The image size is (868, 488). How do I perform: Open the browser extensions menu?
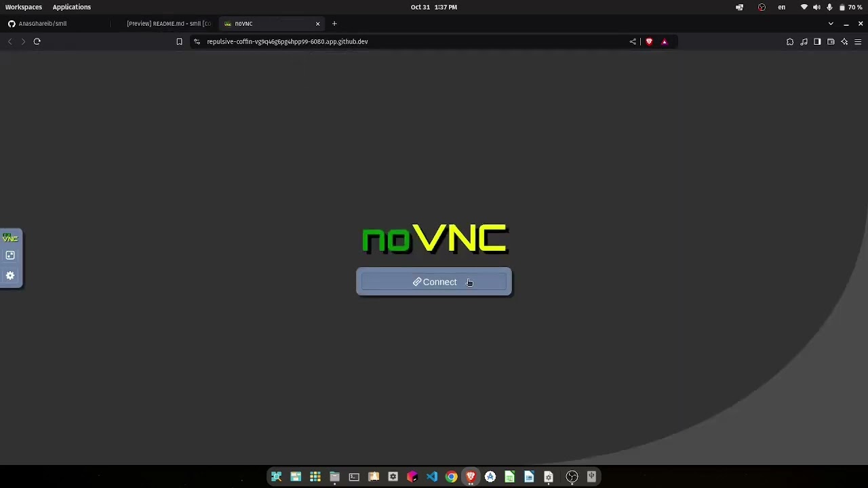tap(790, 41)
